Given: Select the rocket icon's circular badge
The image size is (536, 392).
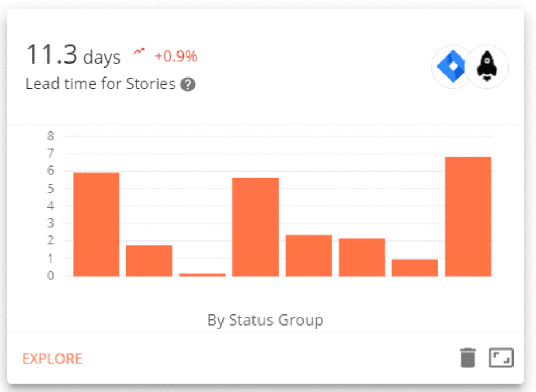Looking at the screenshot, I should [488, 66].
